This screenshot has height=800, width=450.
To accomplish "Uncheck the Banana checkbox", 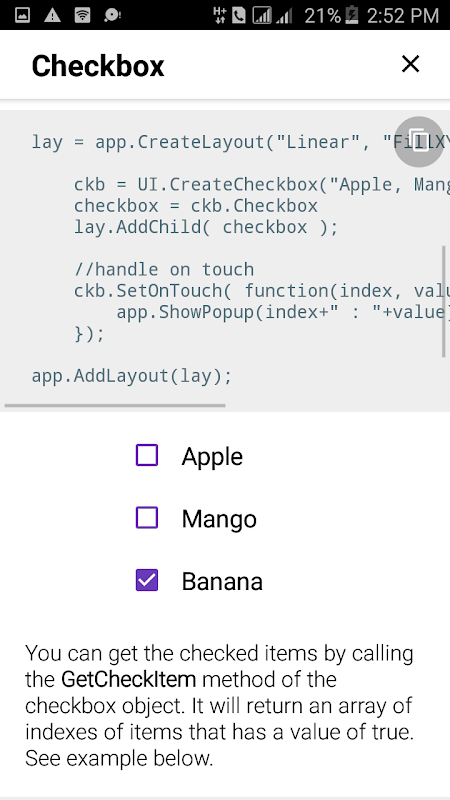I will point(147,581).
